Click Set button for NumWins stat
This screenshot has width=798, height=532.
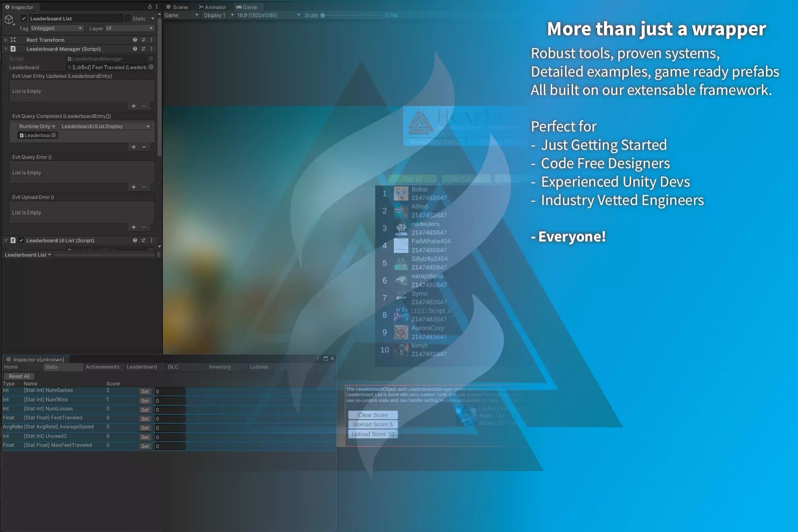pos(145,401)
